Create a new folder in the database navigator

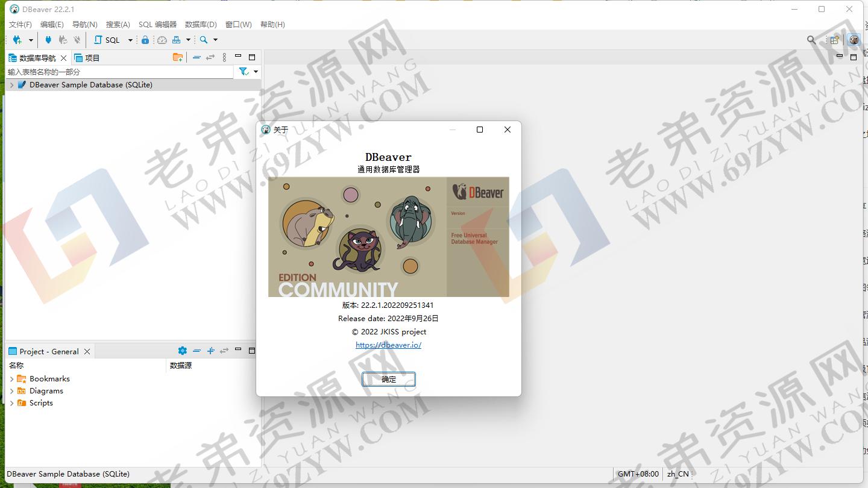tap(178, 57)
